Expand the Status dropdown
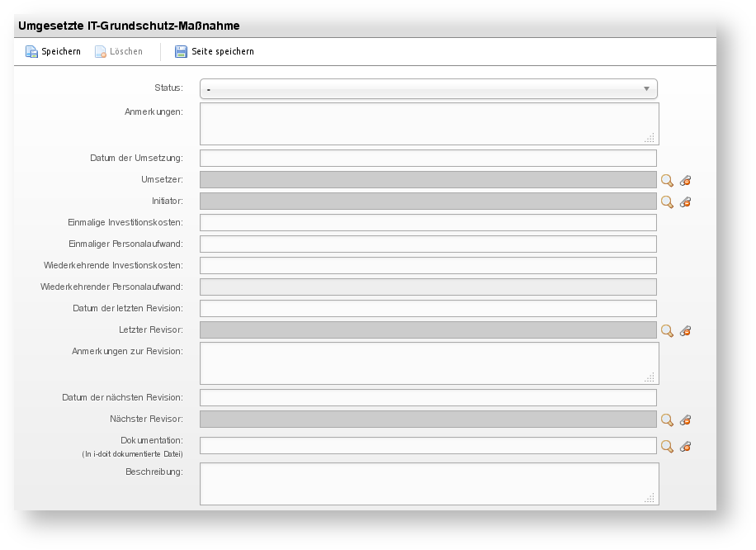This screenshot has width=756, height=550. click(x=428, y=88)
